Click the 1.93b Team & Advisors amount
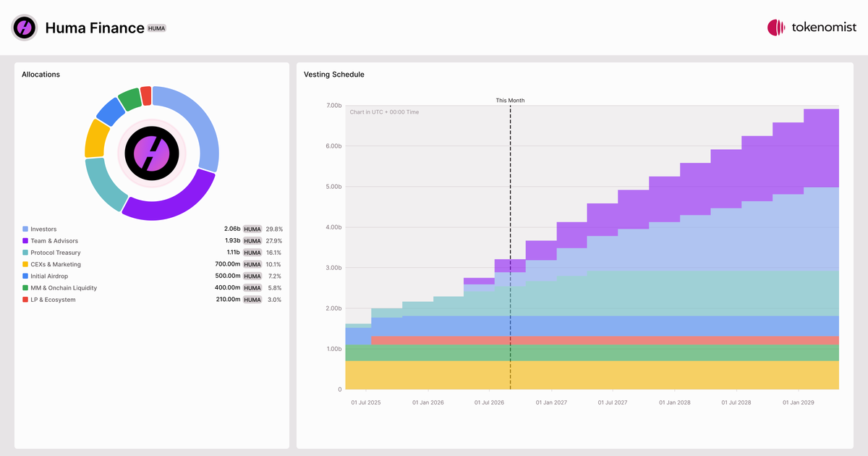 [x=232, y=241]
